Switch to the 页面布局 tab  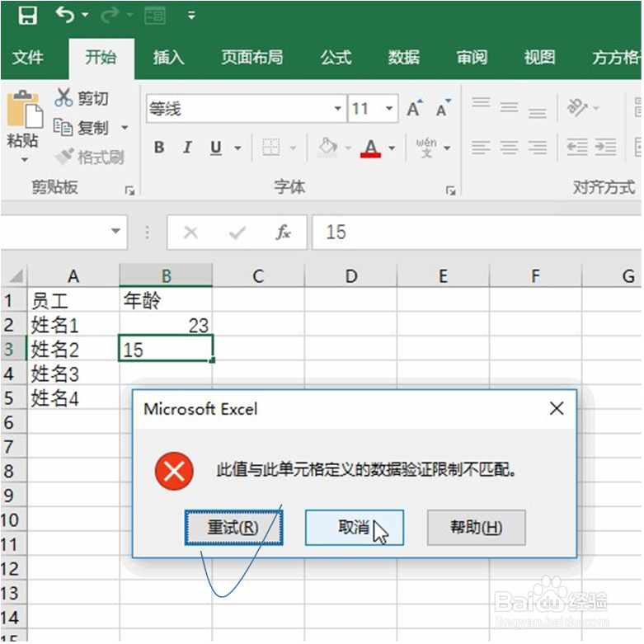point(251,58)
